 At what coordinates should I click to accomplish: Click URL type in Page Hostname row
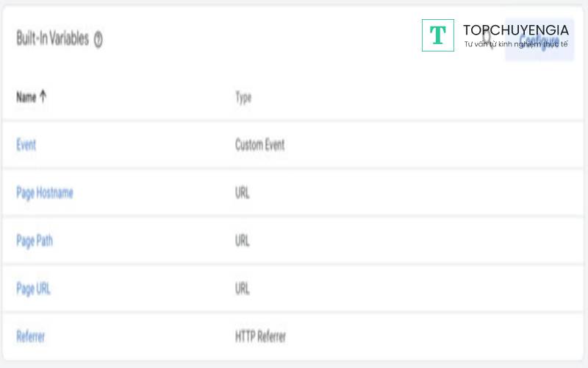click(243, 193)
